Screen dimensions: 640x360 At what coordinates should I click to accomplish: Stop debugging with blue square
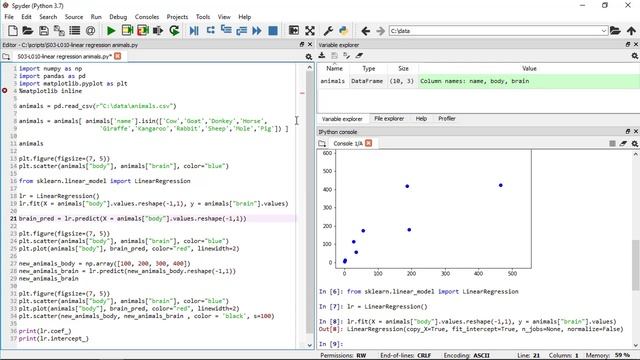[x=273, y=31]
